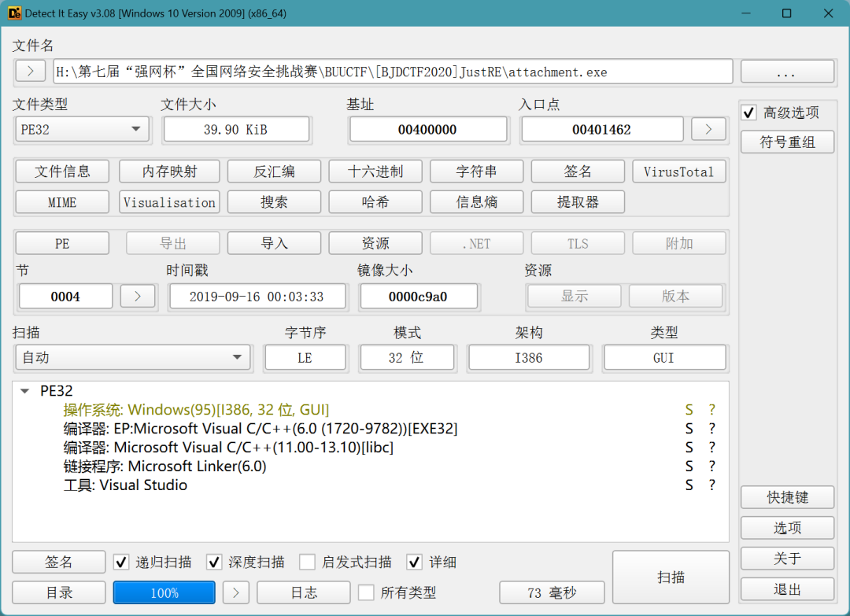Click the 镜像大小 0000c9a0 field
850x616 pixels.
point(419,297)
